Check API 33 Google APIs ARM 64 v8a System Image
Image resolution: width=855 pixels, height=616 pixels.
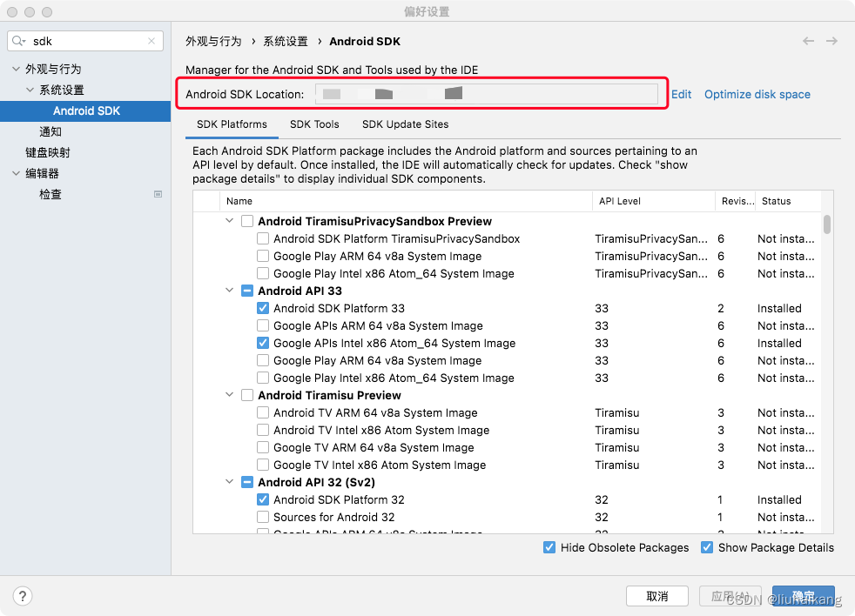coord(263,325)
